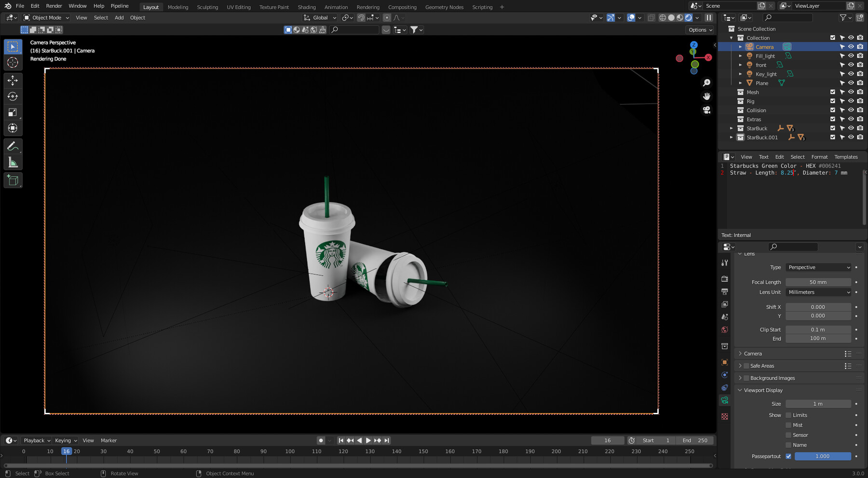Activate the Scale tool
Screen dimensions: 868x478
(x=13, y=112)
